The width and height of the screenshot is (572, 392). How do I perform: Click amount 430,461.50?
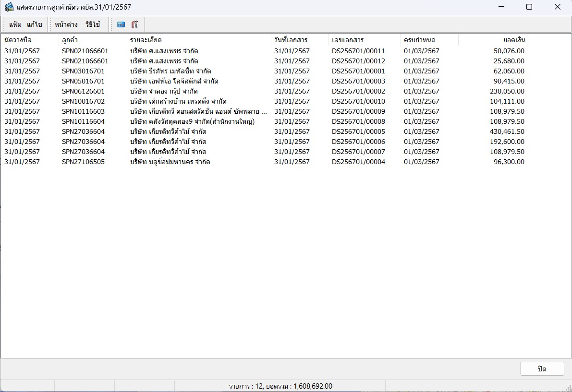click(507, 131)
